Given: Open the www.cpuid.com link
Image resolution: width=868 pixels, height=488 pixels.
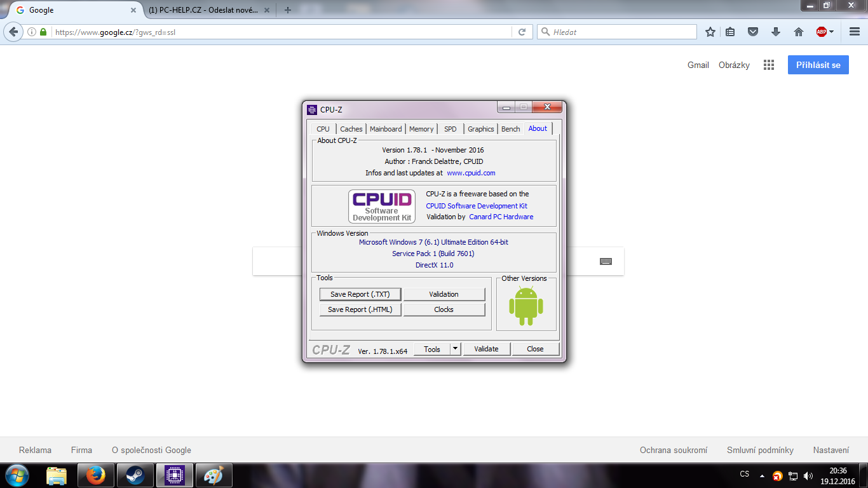Looking at the screenshot, I should click(471, 173).
